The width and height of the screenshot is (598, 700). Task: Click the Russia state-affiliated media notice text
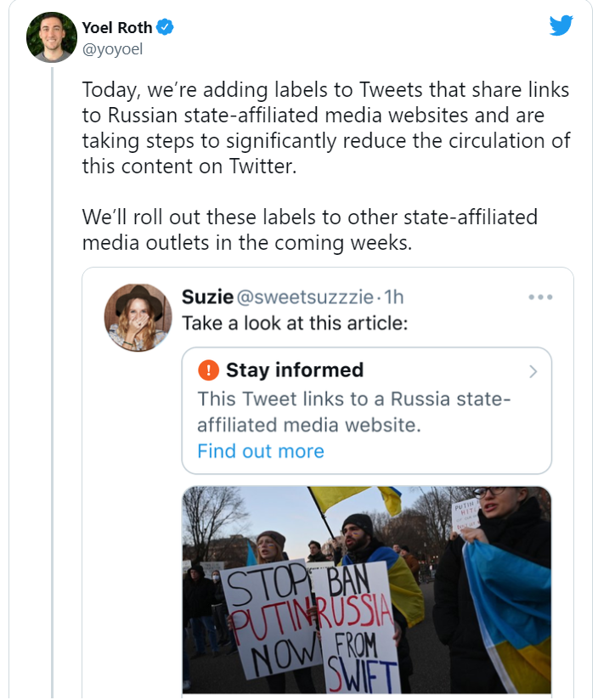point(353,411)
